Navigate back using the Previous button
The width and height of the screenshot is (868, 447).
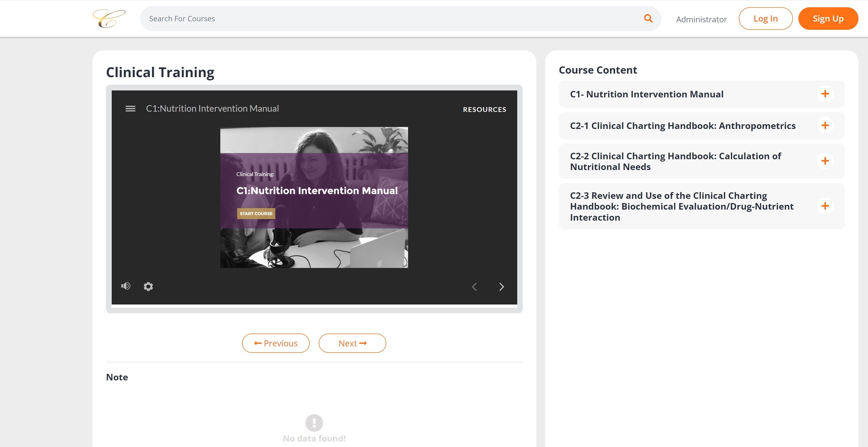point(276,343)
